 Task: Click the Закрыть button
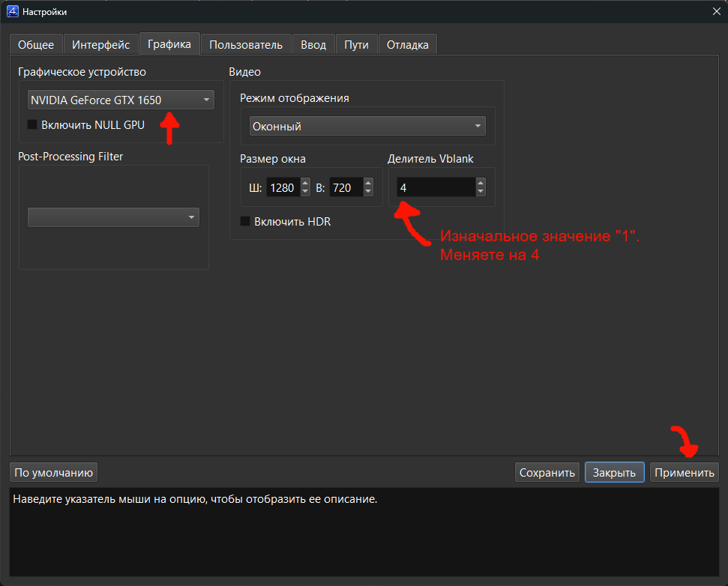click(614, 472)
